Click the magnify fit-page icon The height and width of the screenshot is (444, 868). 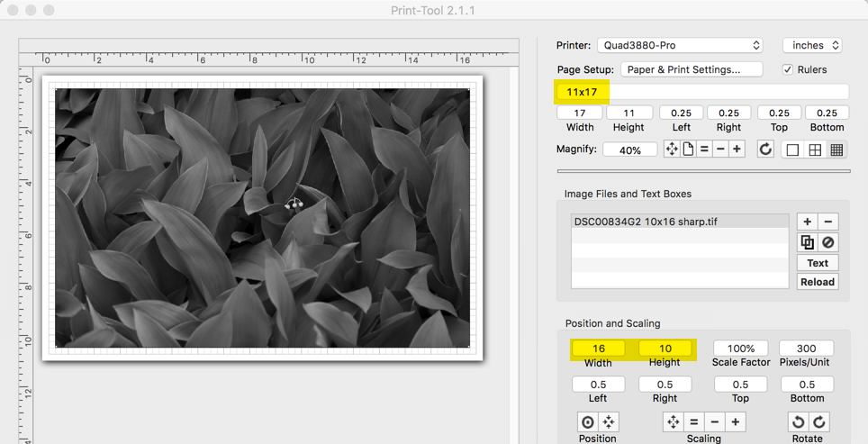point(688,150)
